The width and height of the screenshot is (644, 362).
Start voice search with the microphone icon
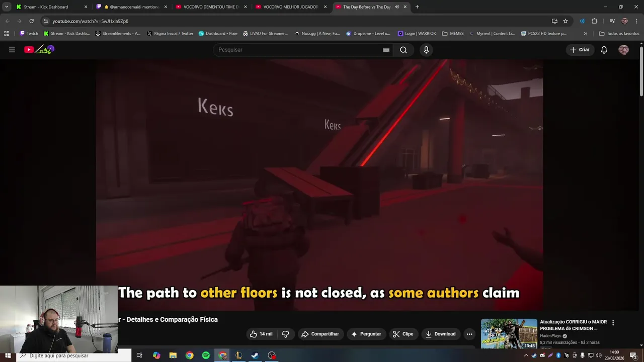point(426,50)
